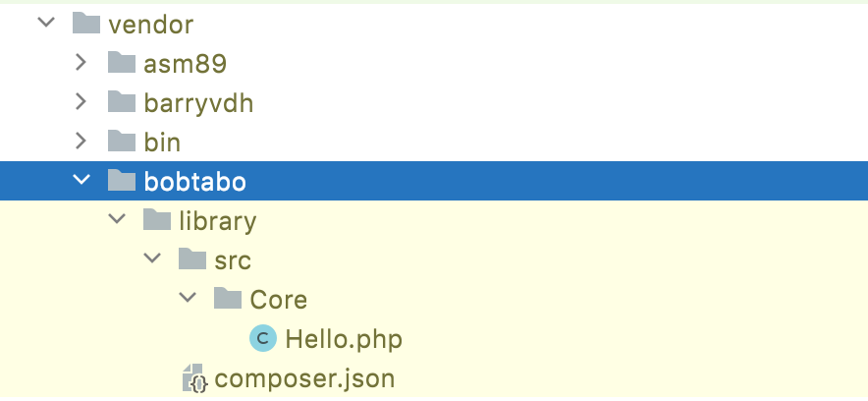This screenshot has height=401, width=868.
Task: Click the asm89 folder icon
Action: click(x=121, y=64)
